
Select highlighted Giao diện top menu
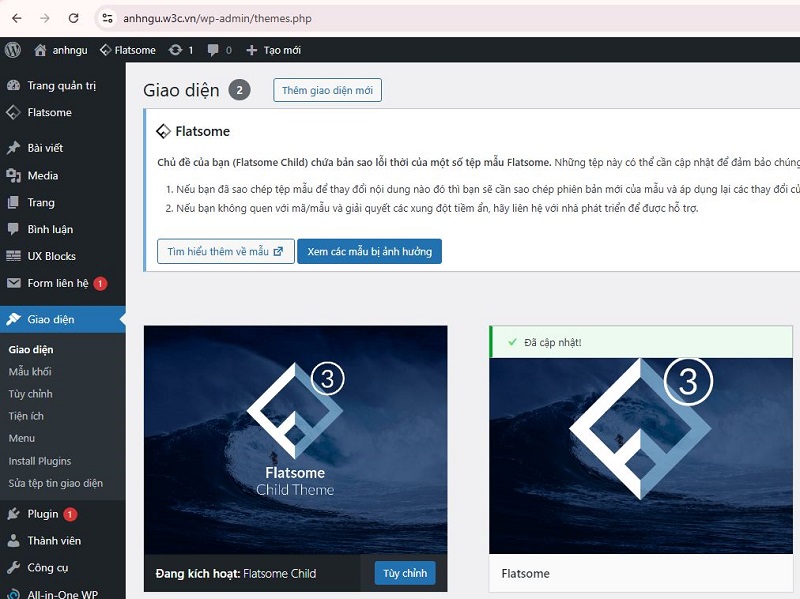tap(63, 319)
